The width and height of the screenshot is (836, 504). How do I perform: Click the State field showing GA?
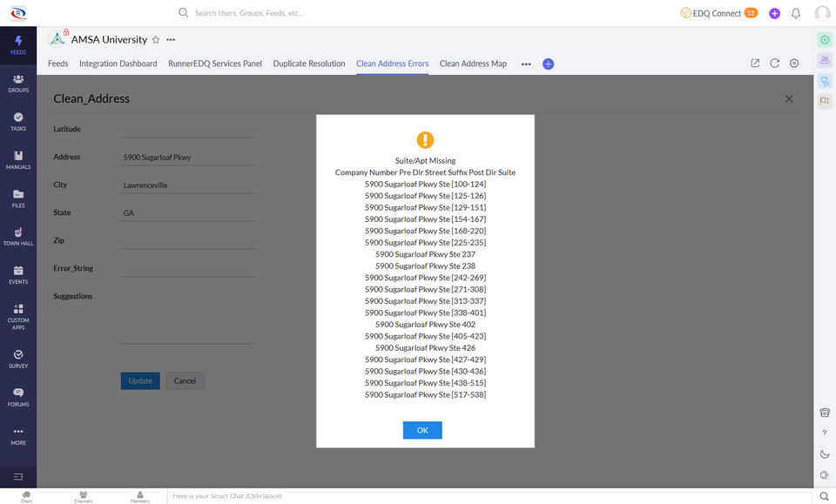[188, 212]
